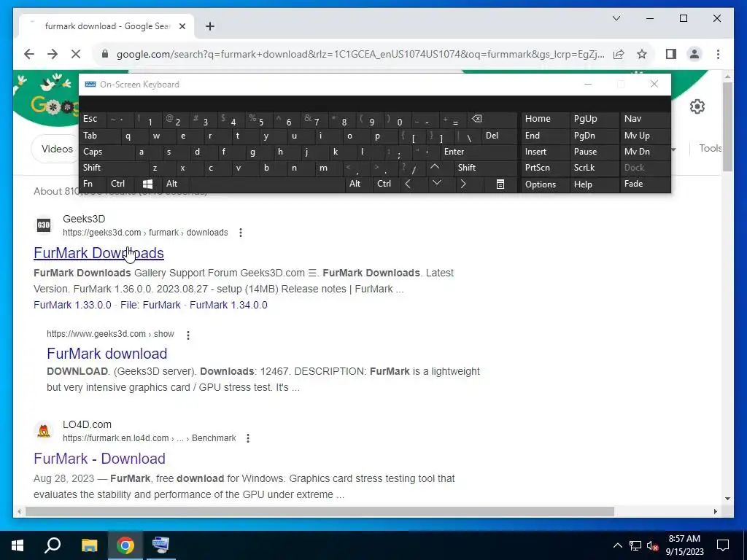This screenshot has height=560, width=747.
Task: Click the spacebar on On-Screen Keyboard
Action: [x=267, y=184]
